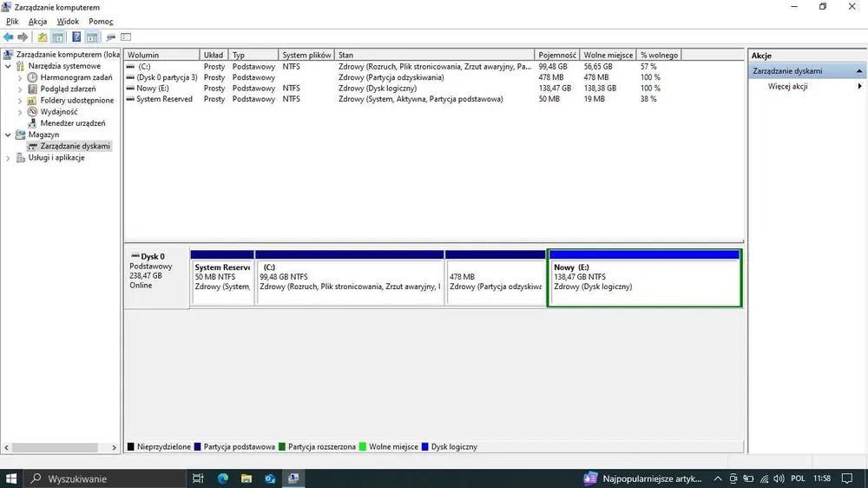Sort by the Pojemność column header
Viewport: 868px width, 488px height.
[557, 55]
